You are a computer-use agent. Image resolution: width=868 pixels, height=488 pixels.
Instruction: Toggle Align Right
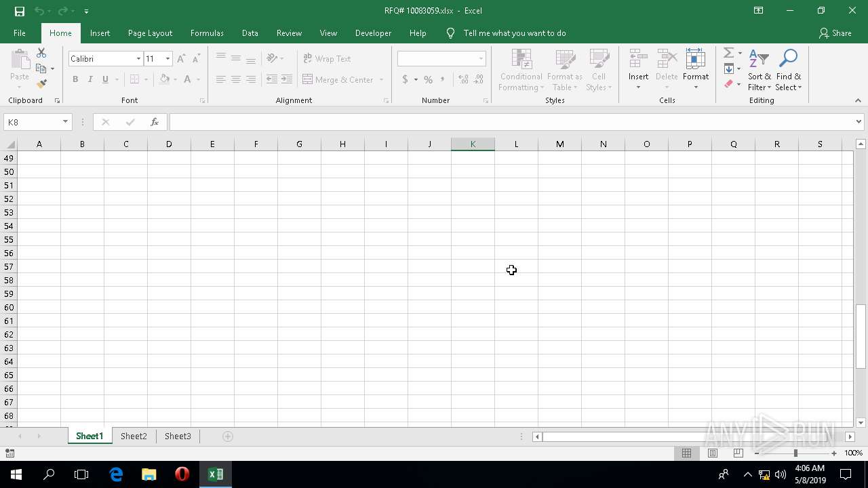[251, 79]
